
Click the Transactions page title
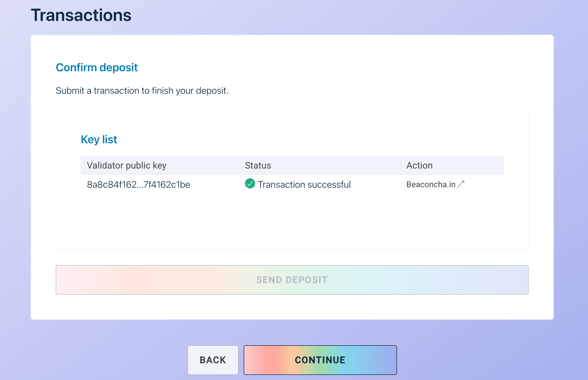coord(81,15)
